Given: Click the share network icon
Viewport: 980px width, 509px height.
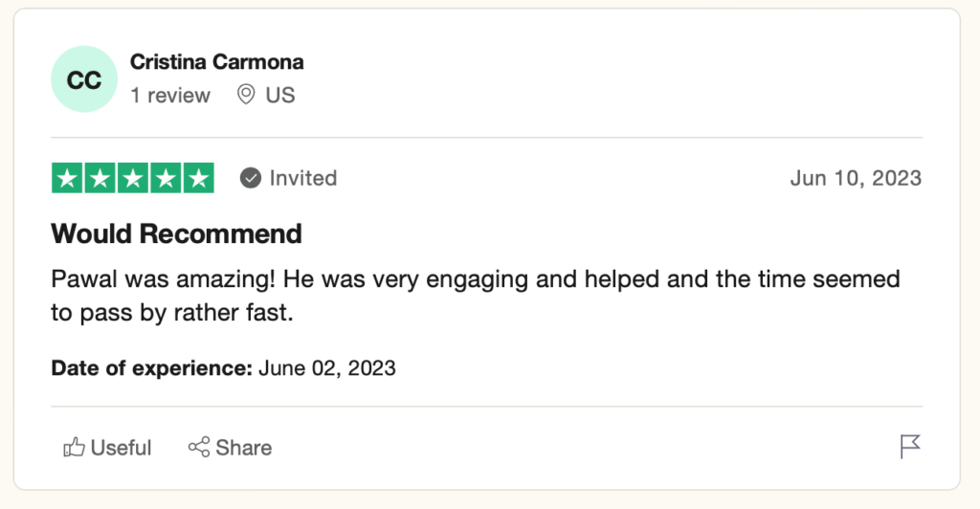Looking at the screenshot, I should (x=199, y=447).
